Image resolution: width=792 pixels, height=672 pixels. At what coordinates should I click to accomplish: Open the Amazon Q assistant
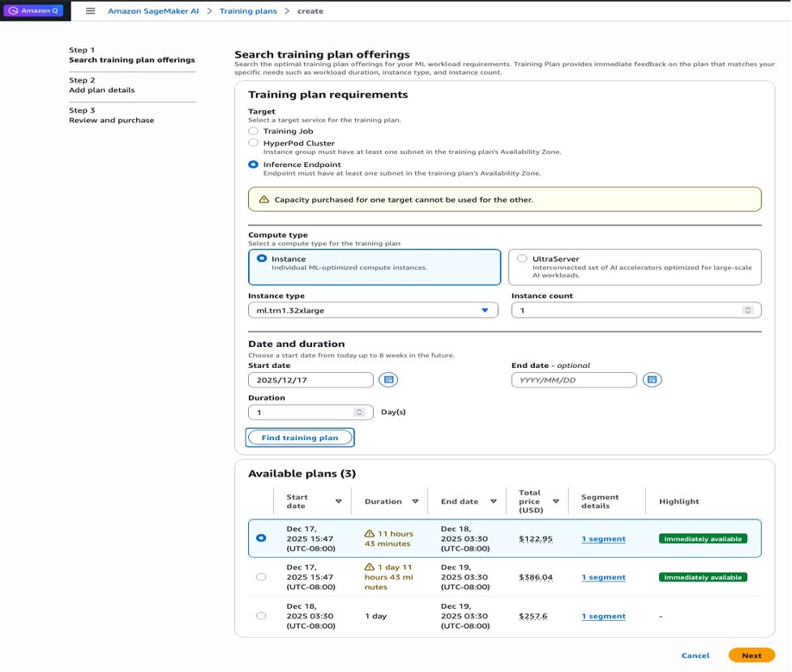(x=33, y=11)
